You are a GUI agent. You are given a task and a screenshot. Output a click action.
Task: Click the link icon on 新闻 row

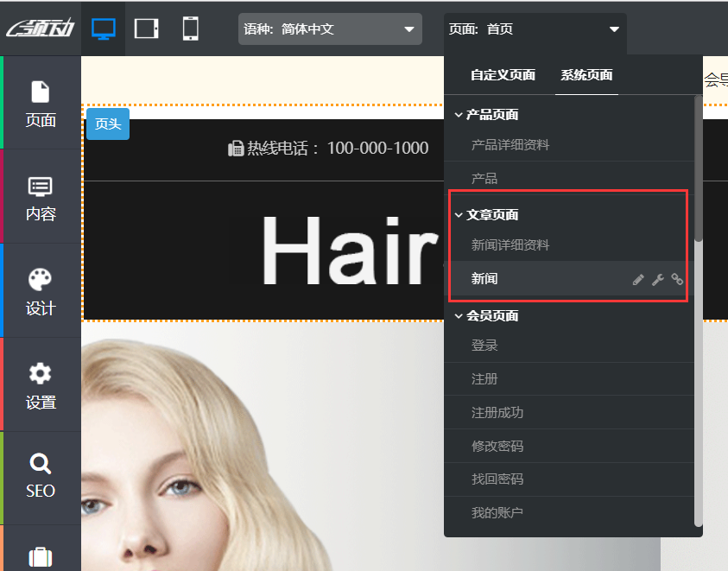click(677, 279)
